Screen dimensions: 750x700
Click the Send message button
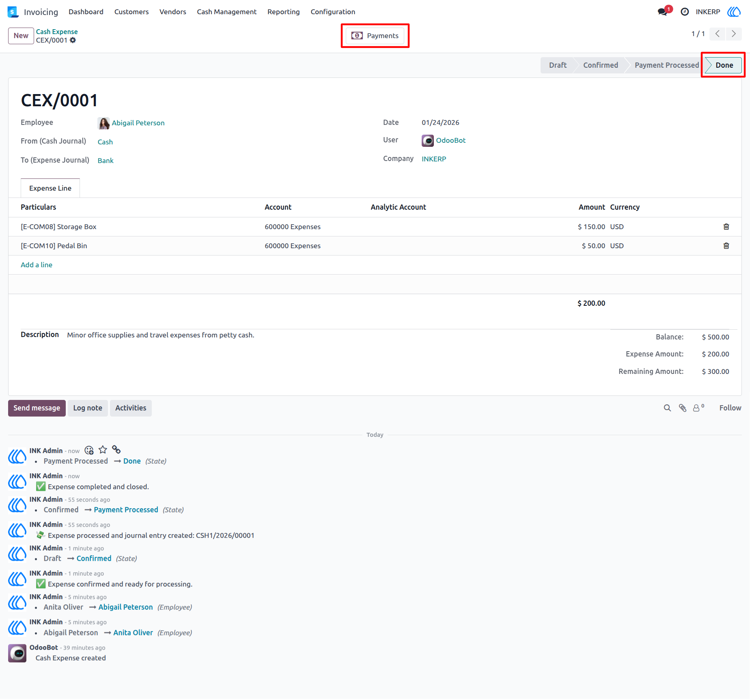click(37, 408)
